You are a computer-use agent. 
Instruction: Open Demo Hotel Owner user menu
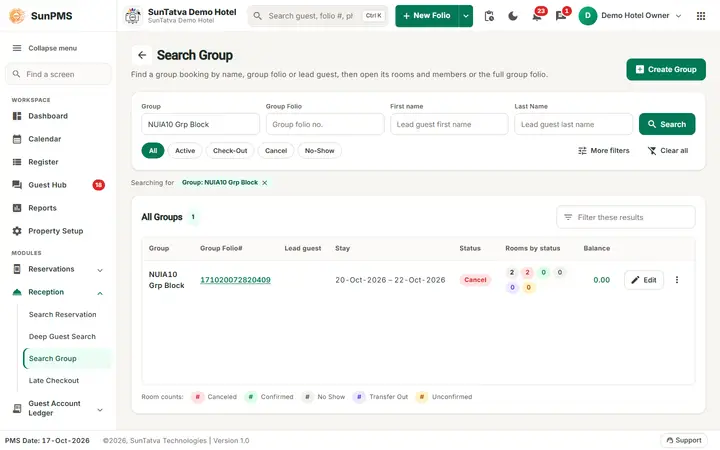[x=641, y=16]
